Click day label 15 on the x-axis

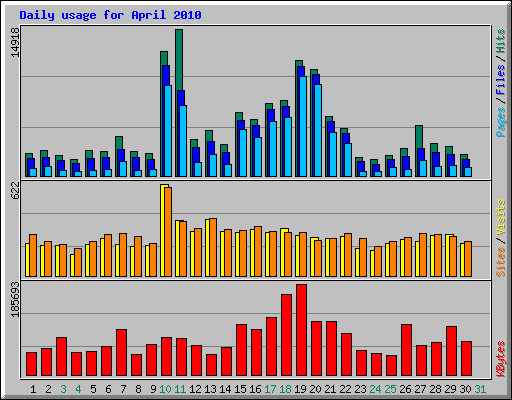pos(240,389)
